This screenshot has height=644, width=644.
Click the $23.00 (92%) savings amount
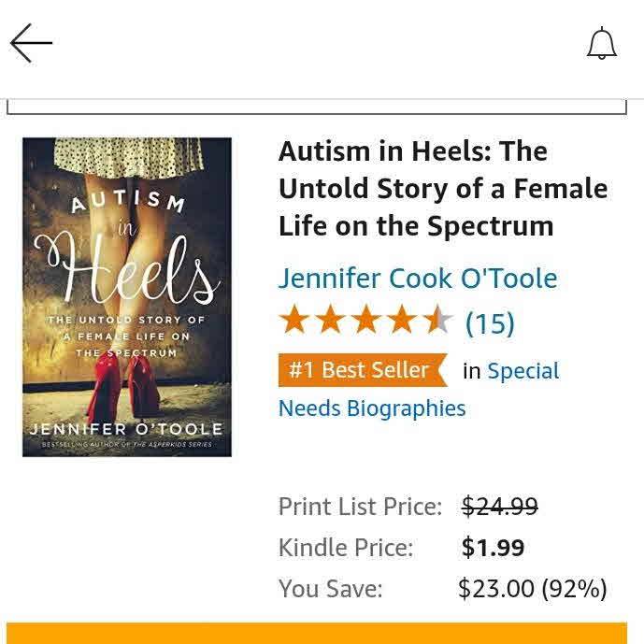[x=532, y=589]
